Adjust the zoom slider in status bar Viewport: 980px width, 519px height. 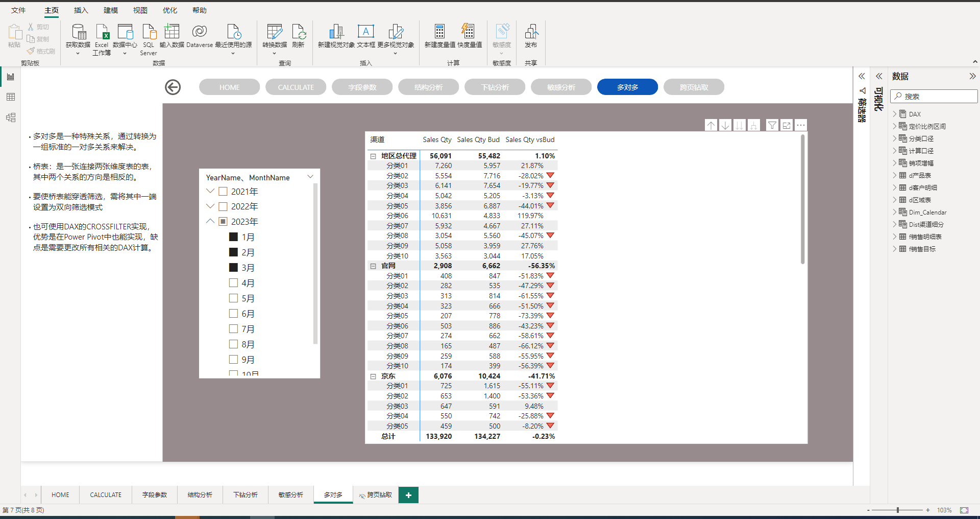pos(897,510)
